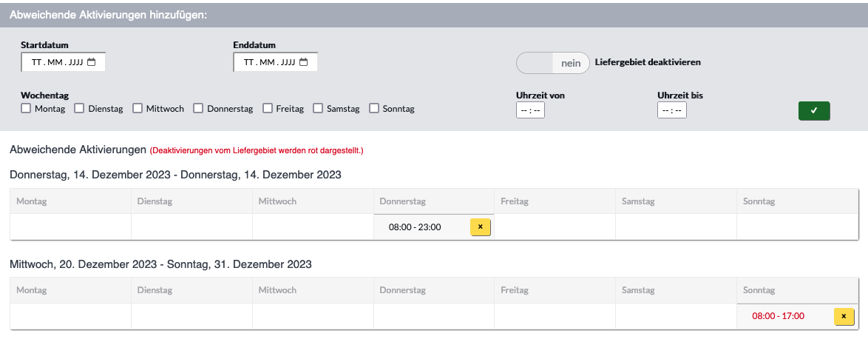This screenshot has width=868, height=342.
Task: Click the 08:00 - 23:00 Donnerstag time slot
Action: tap(415, 227)
